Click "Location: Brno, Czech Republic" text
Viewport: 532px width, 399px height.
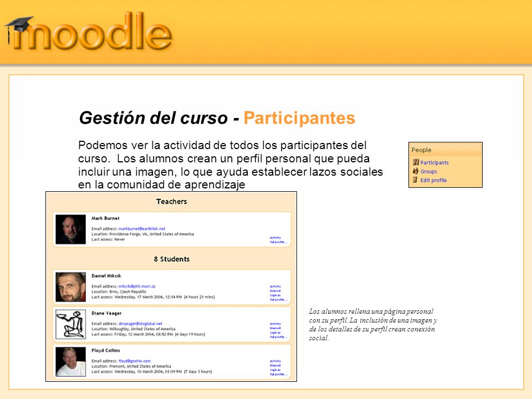(x=119, y=292)
